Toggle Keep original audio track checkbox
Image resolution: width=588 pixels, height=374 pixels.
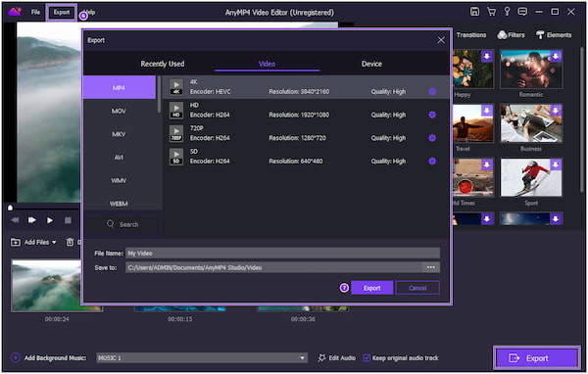[x=367, y=358]
